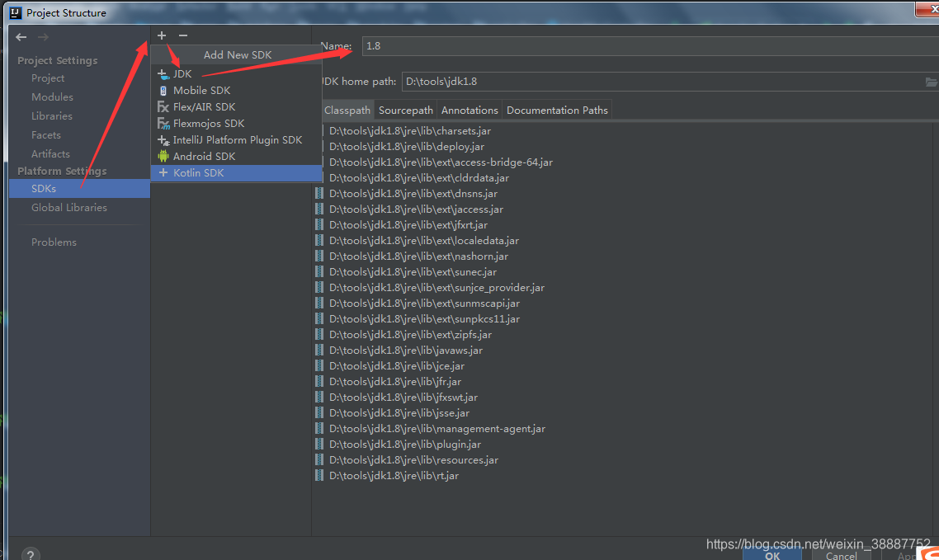Click the plus icon to add SDK
939x560 pixels.
pyautogui.click(x=162, y=35)
